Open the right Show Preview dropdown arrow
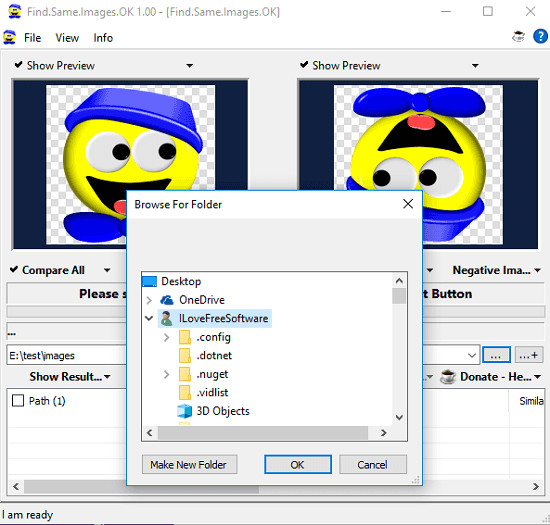This screenshot has height=525, width=550. point(475,66)
